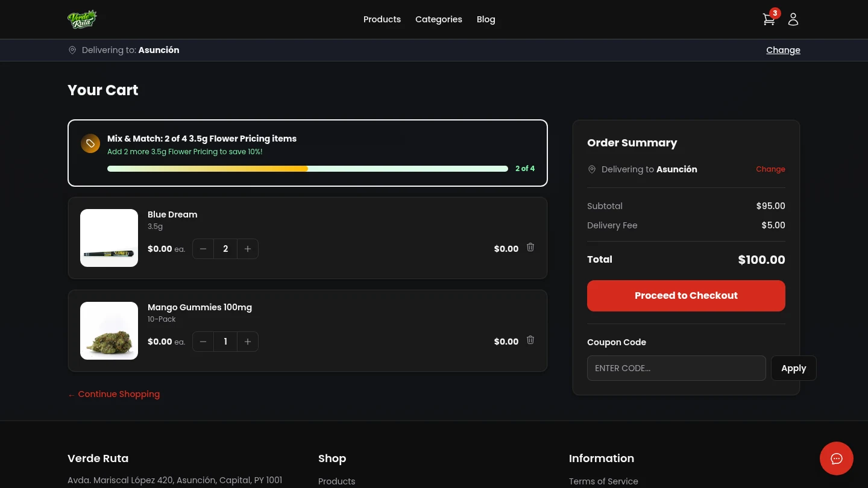Screen dimensions: 868x488
Task: Click the Mix & Match progress bar
Action: pos(307,169)
